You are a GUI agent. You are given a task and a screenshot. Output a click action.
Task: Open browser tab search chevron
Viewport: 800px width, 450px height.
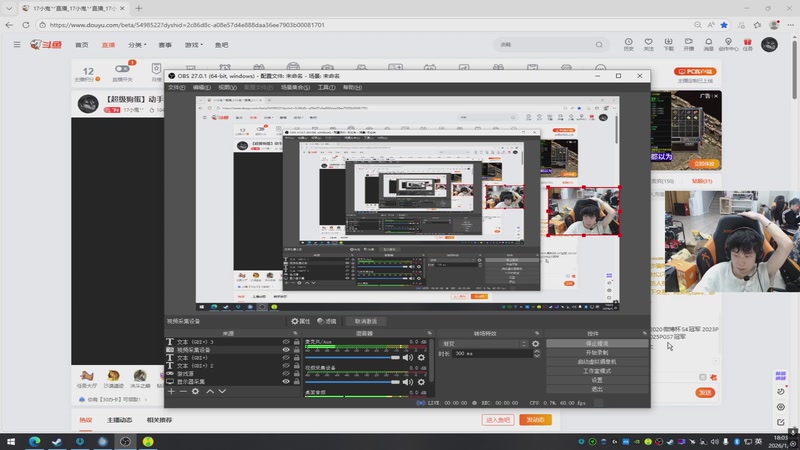tap(9, 8)
